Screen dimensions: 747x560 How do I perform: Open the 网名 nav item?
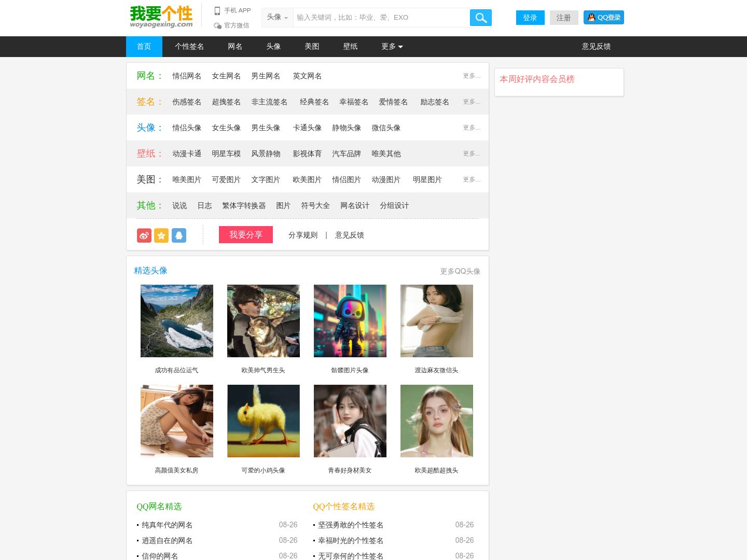235,47
